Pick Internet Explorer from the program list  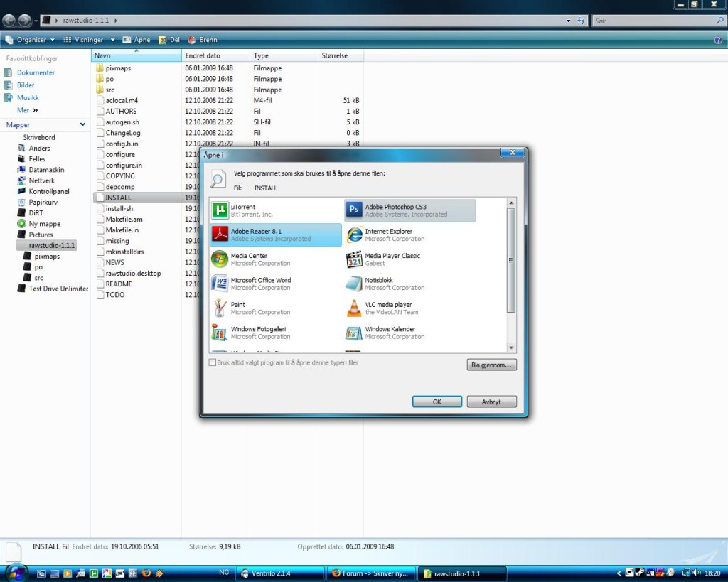[x=410, y=235]
